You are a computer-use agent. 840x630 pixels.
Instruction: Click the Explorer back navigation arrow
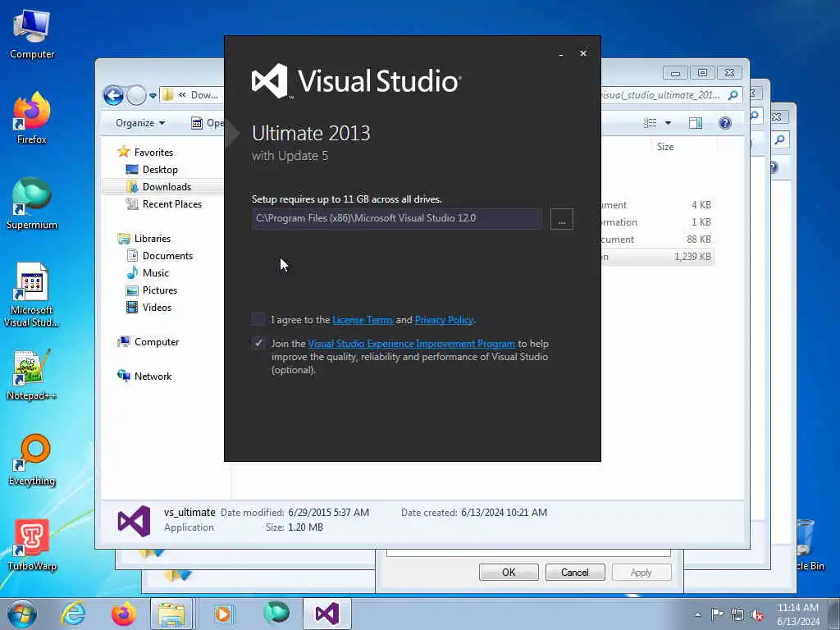click(x=113, y=95)
